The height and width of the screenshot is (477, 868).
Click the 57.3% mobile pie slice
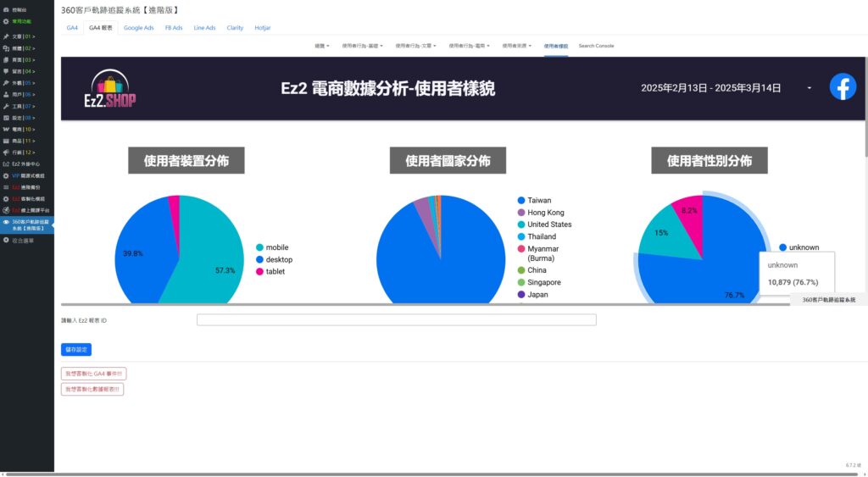coord(213,260)
